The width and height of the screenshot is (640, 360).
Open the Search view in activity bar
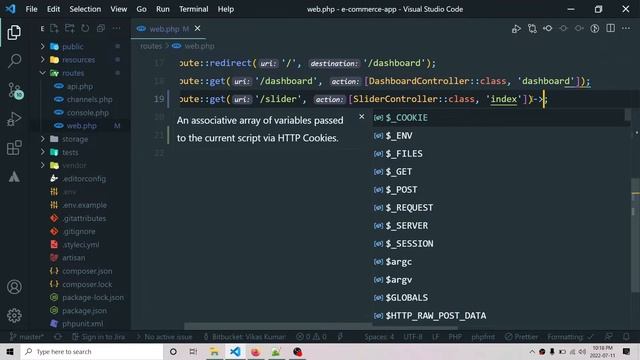coord(14,61)
